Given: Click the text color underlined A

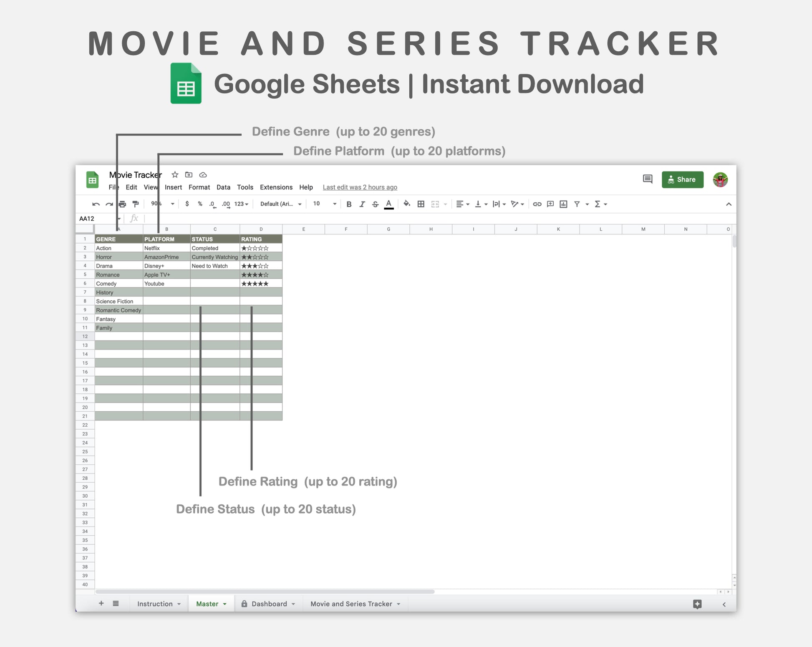Looking at the screenshot, I should (388, 204).
